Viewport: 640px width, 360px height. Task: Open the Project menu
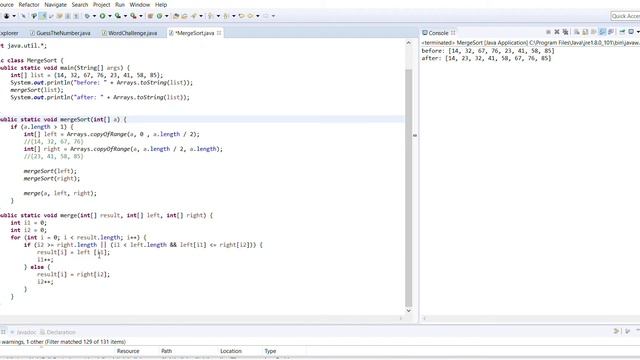tap(102, 4)
